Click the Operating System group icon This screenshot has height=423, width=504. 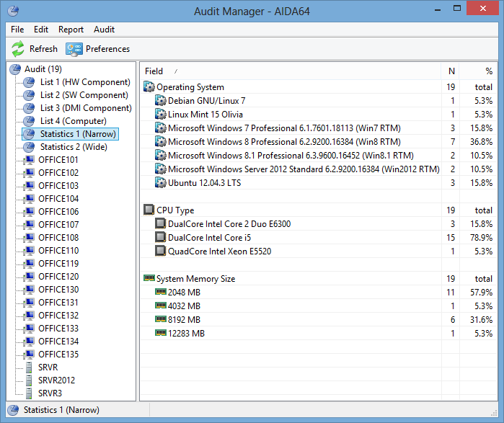pos(149,87)
